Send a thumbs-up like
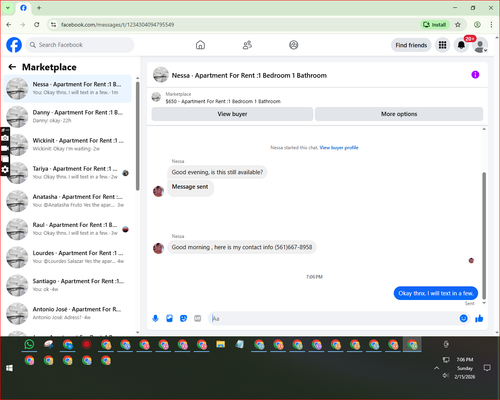 coord(479,318)
